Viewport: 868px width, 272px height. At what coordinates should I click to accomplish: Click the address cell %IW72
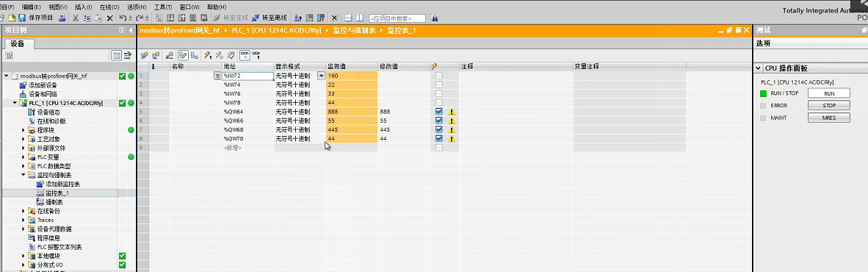(248, 76)
